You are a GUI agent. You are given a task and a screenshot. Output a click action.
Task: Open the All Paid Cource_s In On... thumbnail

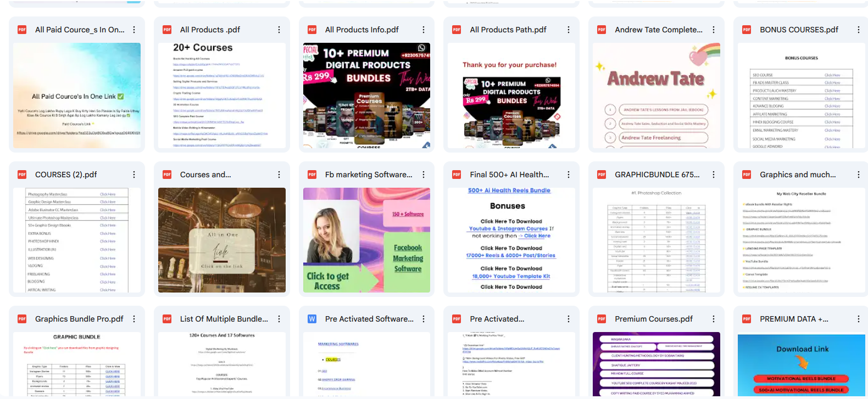pyautogui.click(x=77, y=95)
